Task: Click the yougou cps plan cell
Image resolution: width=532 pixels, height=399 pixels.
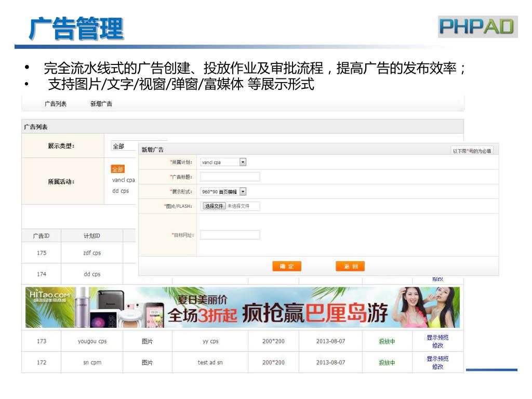Action: click(x=92, y=341)
